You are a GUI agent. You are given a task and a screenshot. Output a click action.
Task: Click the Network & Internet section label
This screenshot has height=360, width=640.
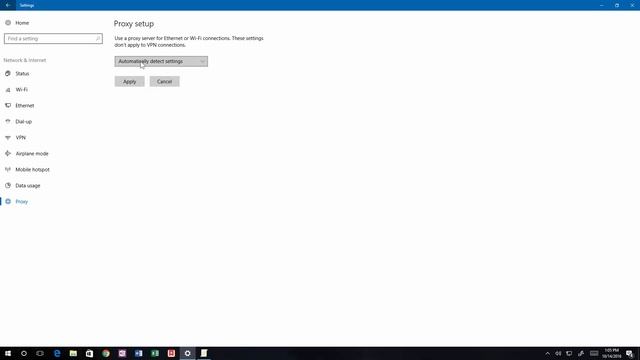(25, 60)
